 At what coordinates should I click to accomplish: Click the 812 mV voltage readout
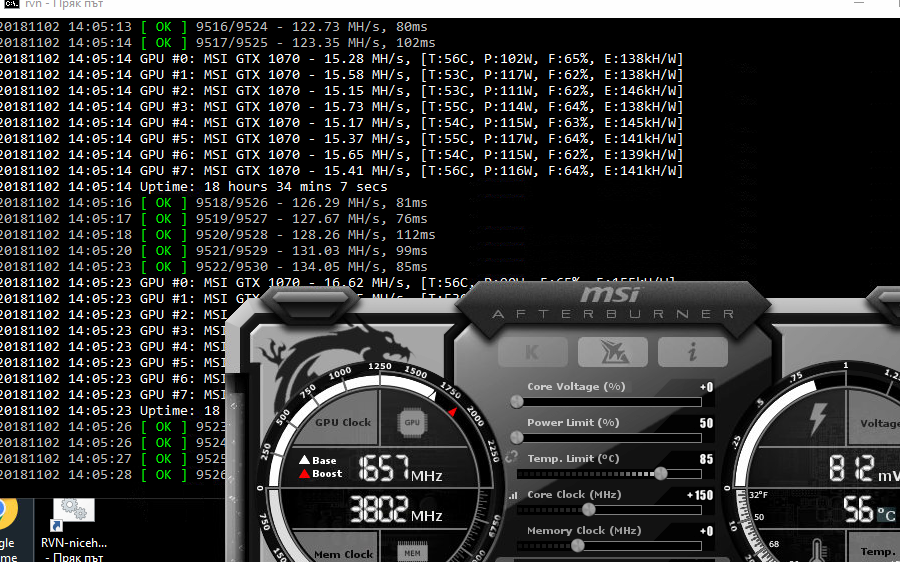[x=863, y=469]
